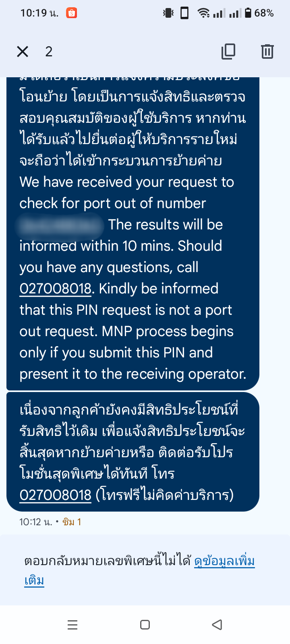Tap phone number 027008018 in the Thai promotion message

click(56, 495)
